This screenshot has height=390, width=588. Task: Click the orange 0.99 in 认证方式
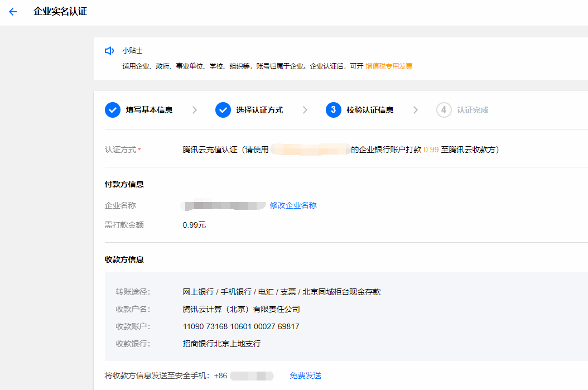[431, 150]
